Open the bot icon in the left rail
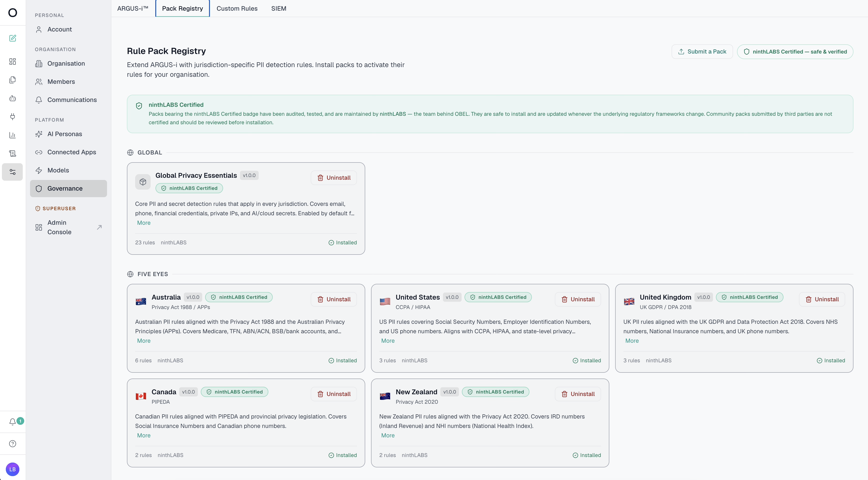Viewport: 868px width, 480px height. click(x=12, y=98)
